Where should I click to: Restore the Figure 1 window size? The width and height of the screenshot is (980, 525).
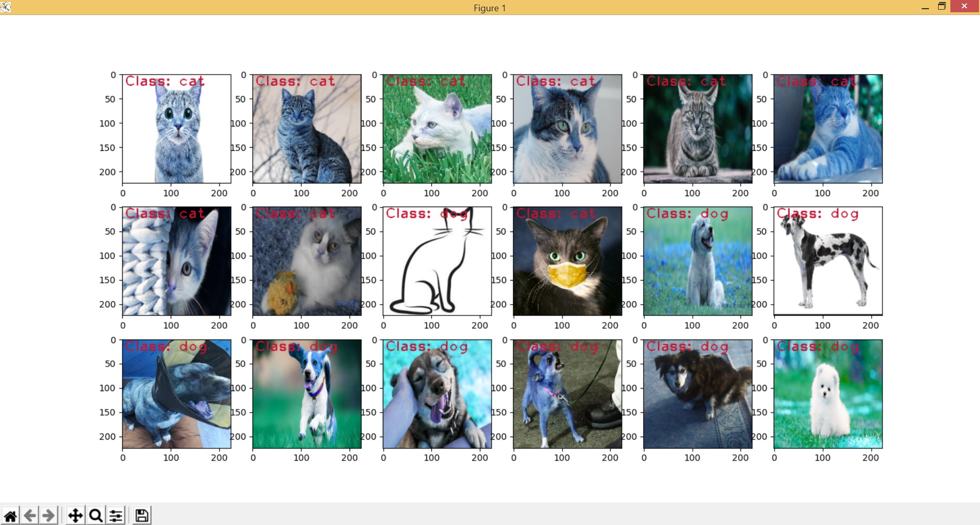coord(941,7)
